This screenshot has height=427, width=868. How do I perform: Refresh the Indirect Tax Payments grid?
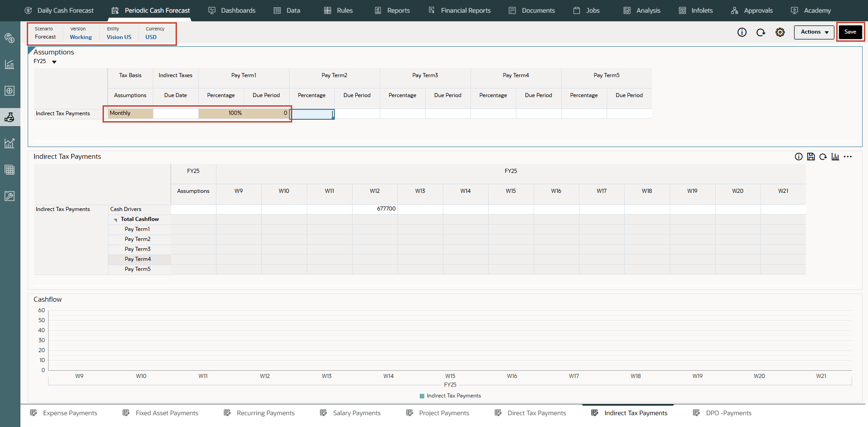pos(823,157)
